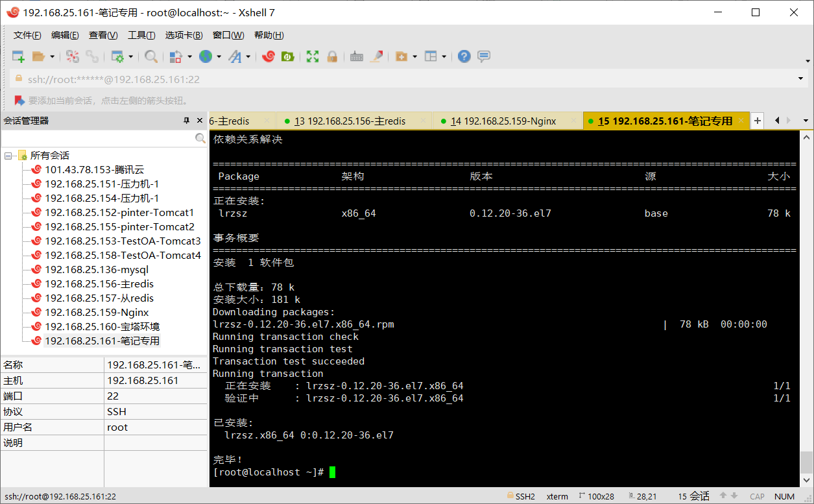The height and width of the screenshot is (504, 814).
Task: Open dropdown next to new folder icon
Action: click(x=414, y=57)
